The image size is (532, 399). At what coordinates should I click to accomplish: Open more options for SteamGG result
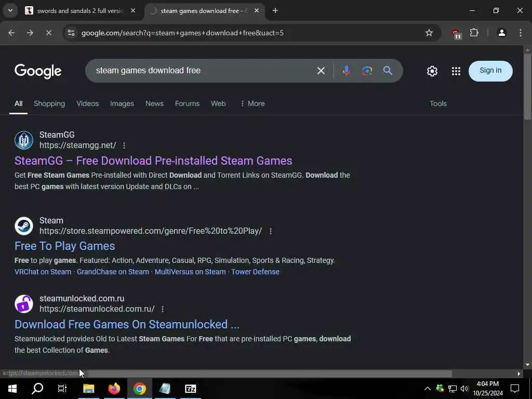coord(124,145)
